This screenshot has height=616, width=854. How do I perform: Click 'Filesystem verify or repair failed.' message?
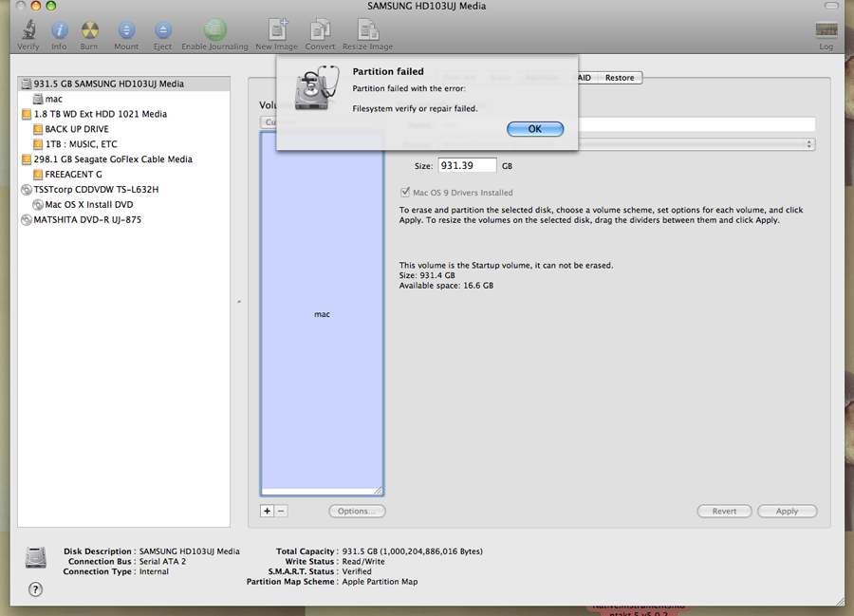point(415,108)
